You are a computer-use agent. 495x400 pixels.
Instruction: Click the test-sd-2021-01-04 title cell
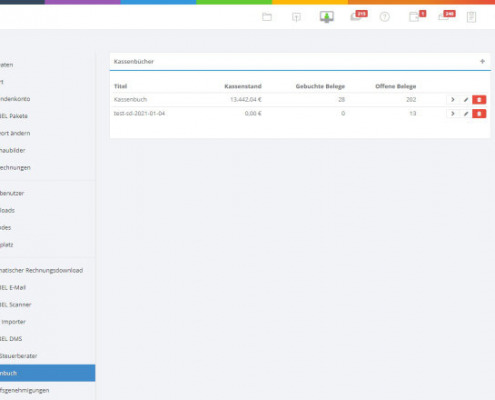coord(139,114)
